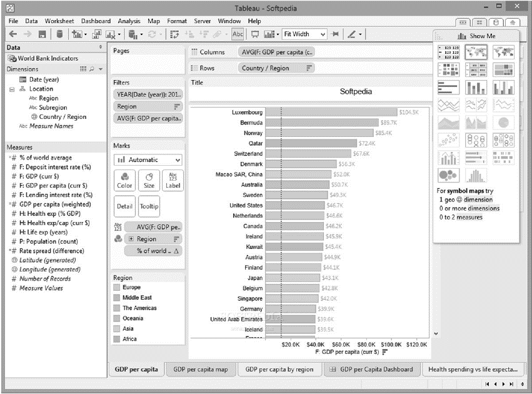Click the new worksheet chart icon
The width and height of the screenshot is (532, 394).
click(77, 34)
